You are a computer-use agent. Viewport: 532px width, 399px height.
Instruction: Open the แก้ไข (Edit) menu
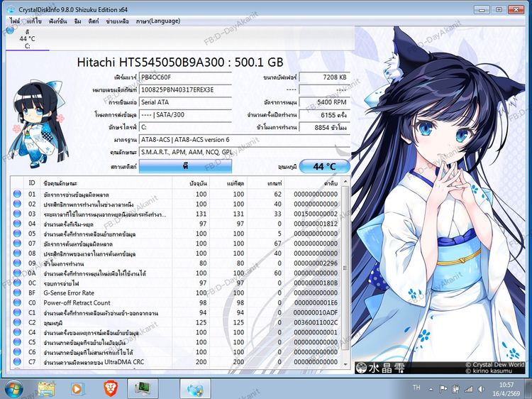click(34, 21)
